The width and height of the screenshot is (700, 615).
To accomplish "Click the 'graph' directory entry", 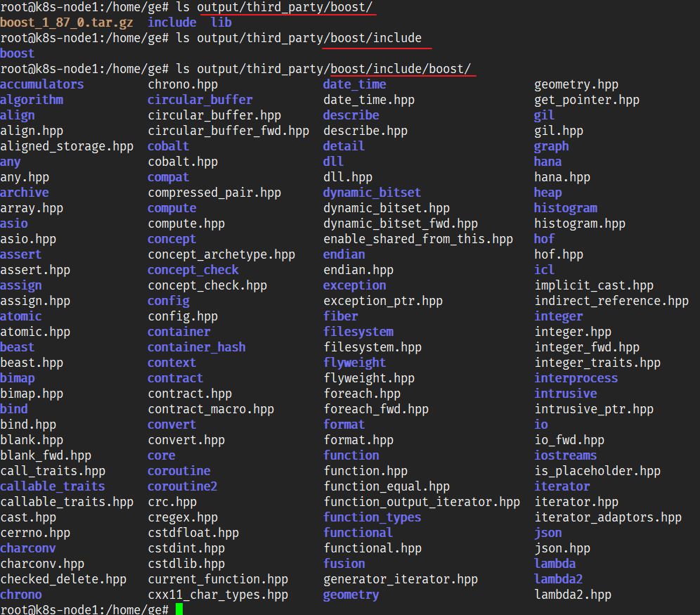I will pyautogui.click(x=552, y=146).
